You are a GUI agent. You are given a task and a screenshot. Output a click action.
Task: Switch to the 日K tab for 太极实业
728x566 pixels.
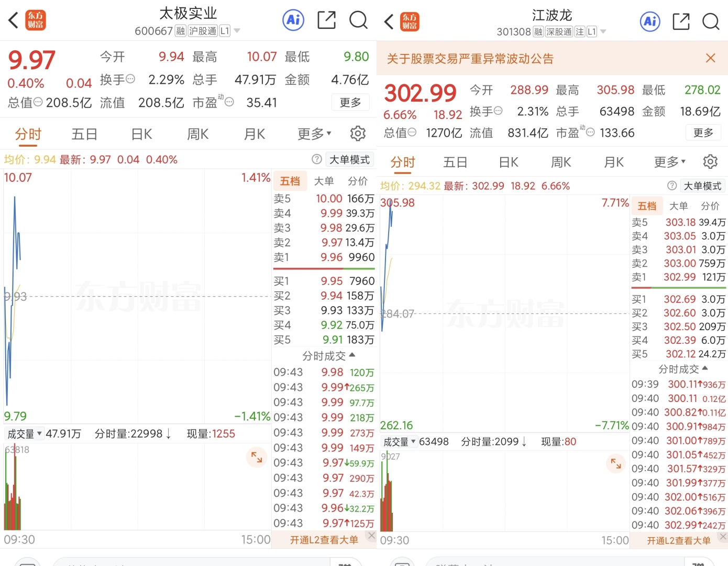[x=141, y=134]
